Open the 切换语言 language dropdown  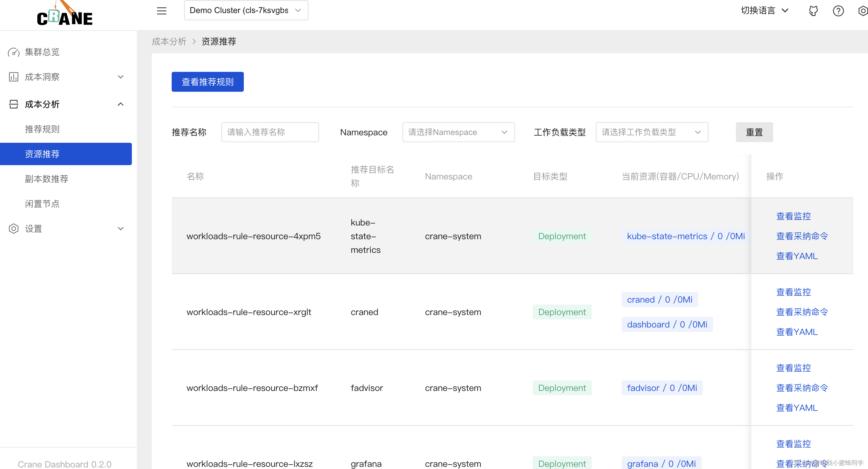pos(764,11)
